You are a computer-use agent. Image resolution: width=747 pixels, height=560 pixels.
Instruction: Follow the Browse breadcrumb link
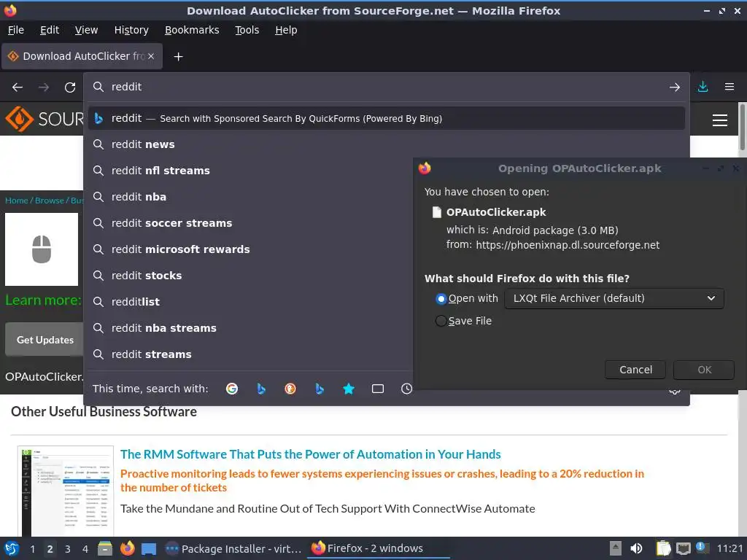point(50,201)
